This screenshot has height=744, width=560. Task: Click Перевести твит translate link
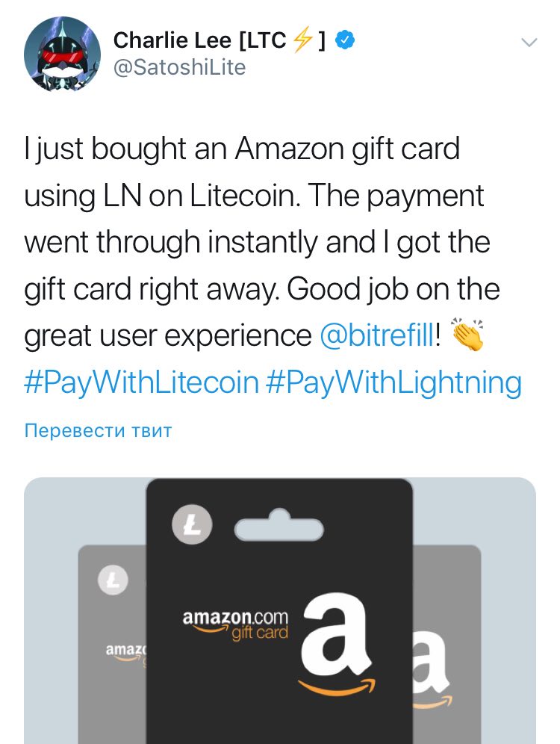click(x=98, y=430)
